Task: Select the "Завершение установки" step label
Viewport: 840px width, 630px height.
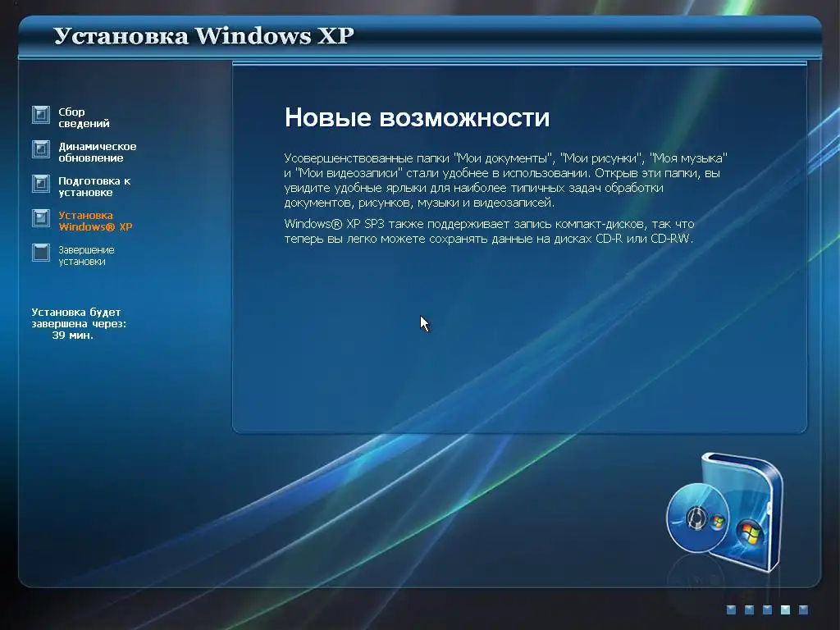Action: pos(86,256)
